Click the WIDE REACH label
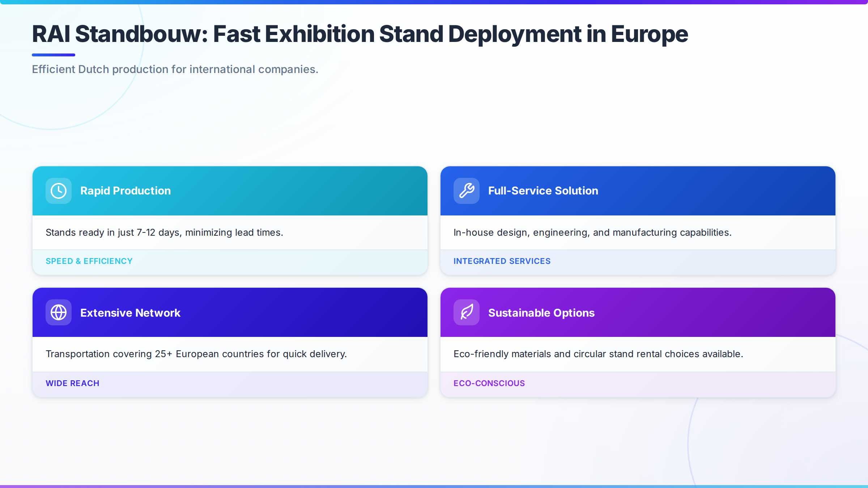The image size is (868, 488). [72, 383]
